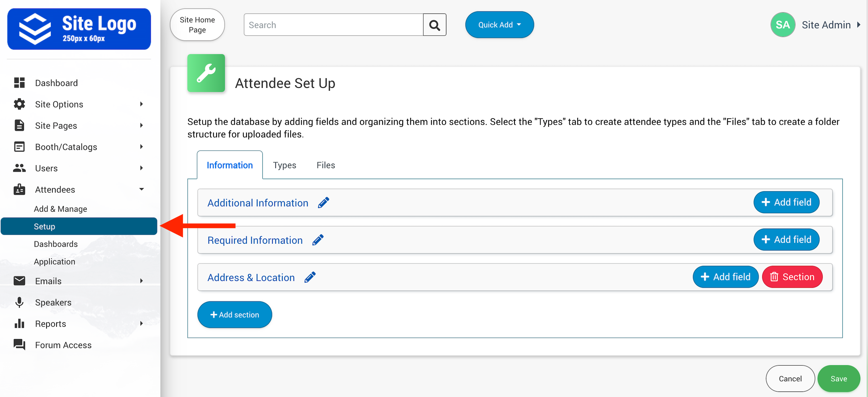
Task: Expand the Reports submenu arrow
Action: [142, 323]
